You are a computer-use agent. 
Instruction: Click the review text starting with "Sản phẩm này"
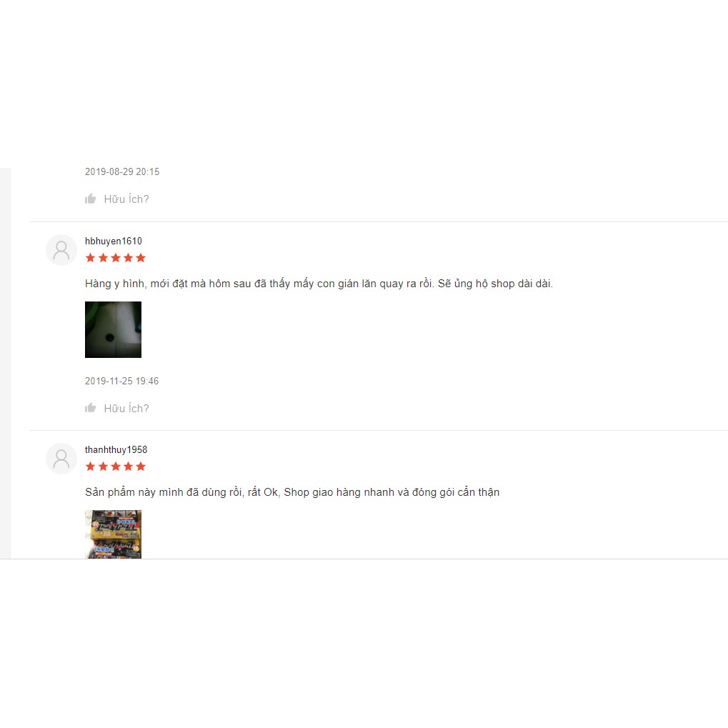[x=292, y=492]
